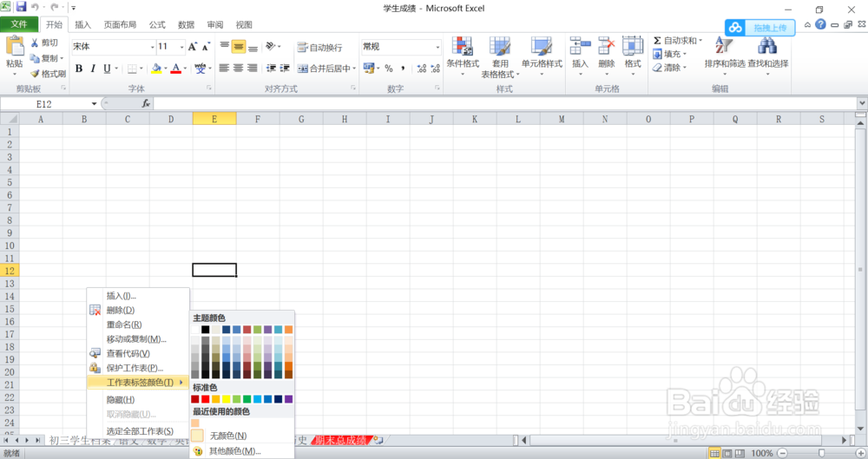Click the Delete cells icon in 单元格 group
The width and height of the screenshot is (868, 459).
pyautogui.click(x=607, y=46)
